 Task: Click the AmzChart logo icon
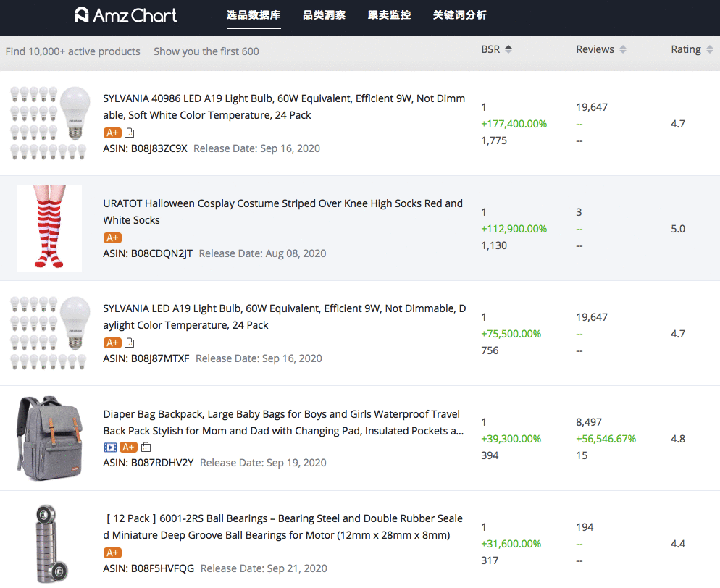coord(81,14)
